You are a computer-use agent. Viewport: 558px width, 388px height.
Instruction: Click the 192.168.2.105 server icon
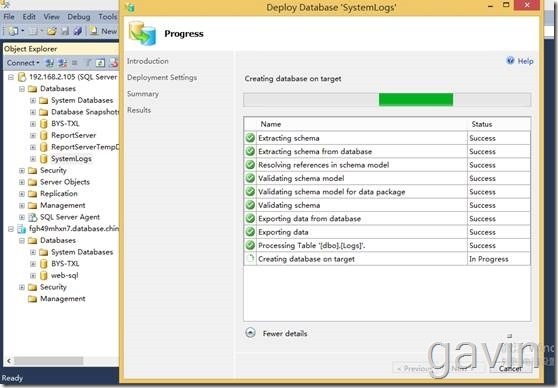click(x=22, y=77)
